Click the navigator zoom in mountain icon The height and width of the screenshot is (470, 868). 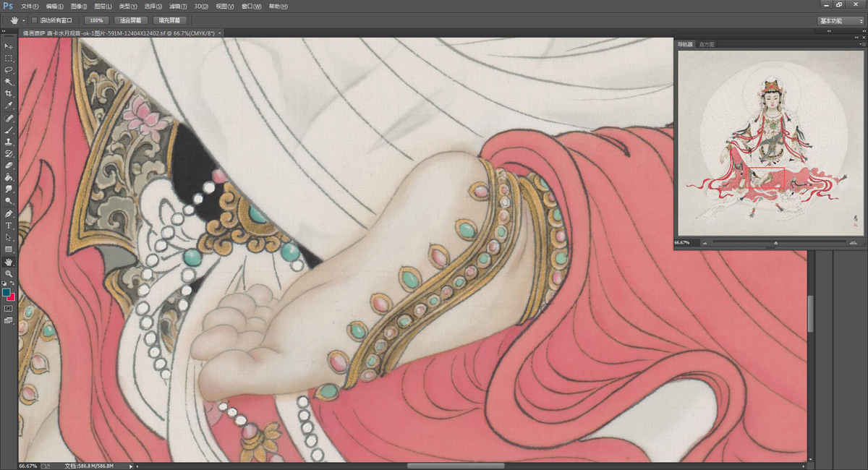click(x=854, y=243)
